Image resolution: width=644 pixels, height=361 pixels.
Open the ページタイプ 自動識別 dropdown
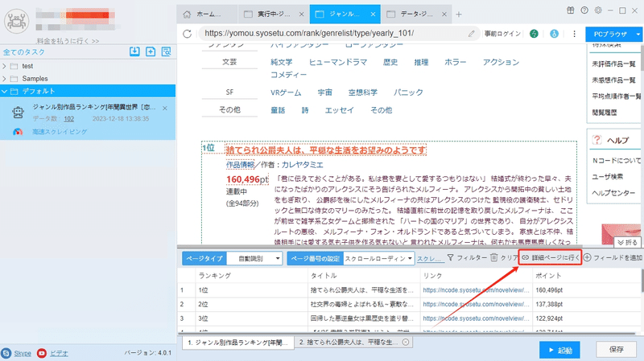tap(254, 258)
